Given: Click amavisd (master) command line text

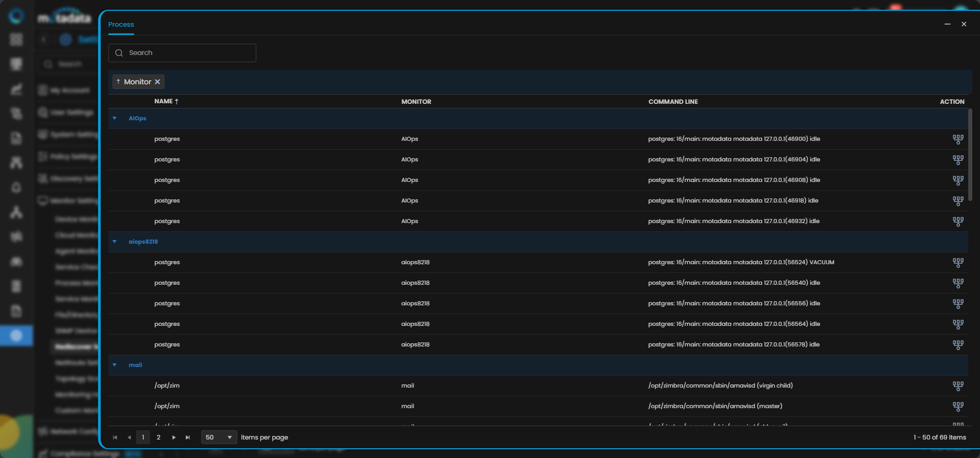Looking at the screenshot, I should pos(715,406).
